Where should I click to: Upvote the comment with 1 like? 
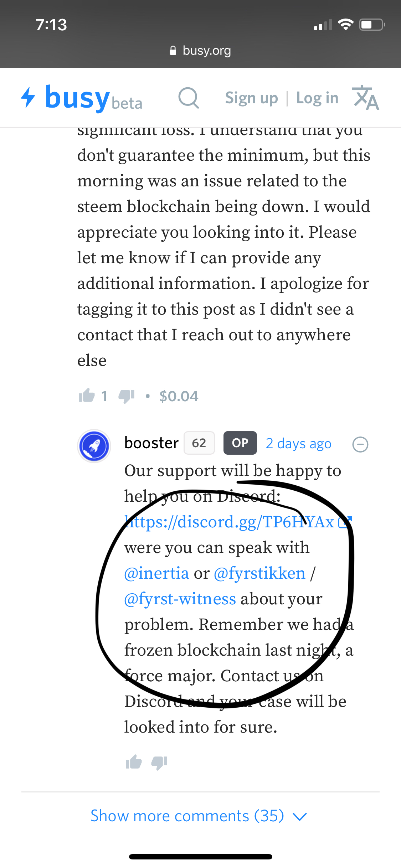(87, 396)
